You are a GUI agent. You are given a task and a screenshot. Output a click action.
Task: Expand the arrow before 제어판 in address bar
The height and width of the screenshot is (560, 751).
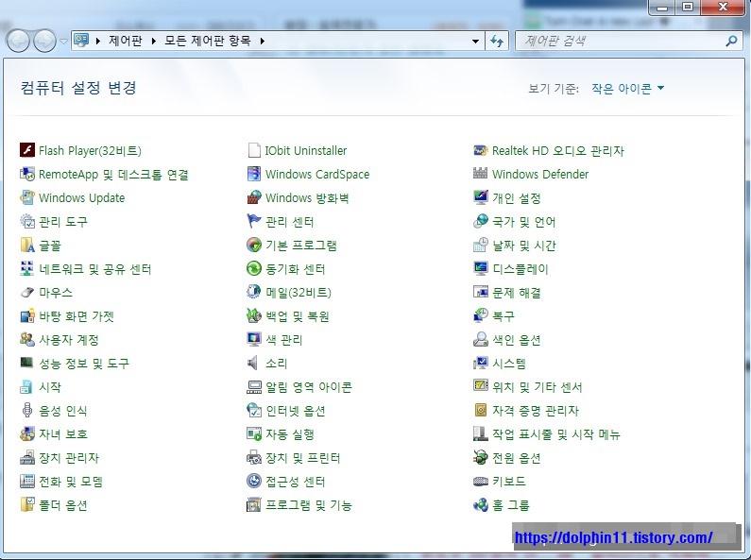[98, 42]
